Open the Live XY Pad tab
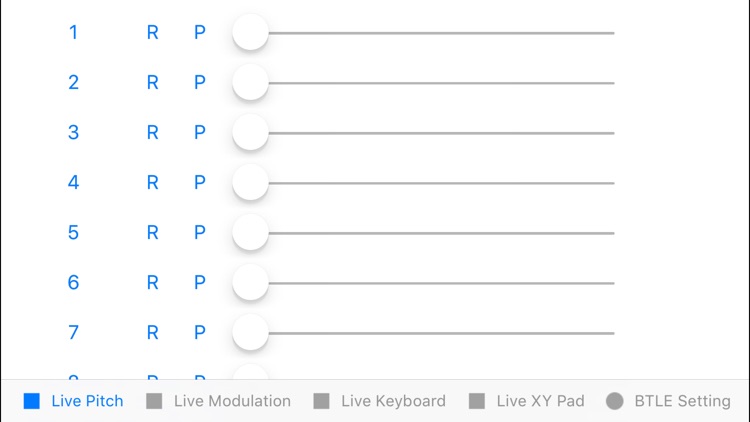The height and width of the screenshot is (422, 750). [x=540, y=401]
